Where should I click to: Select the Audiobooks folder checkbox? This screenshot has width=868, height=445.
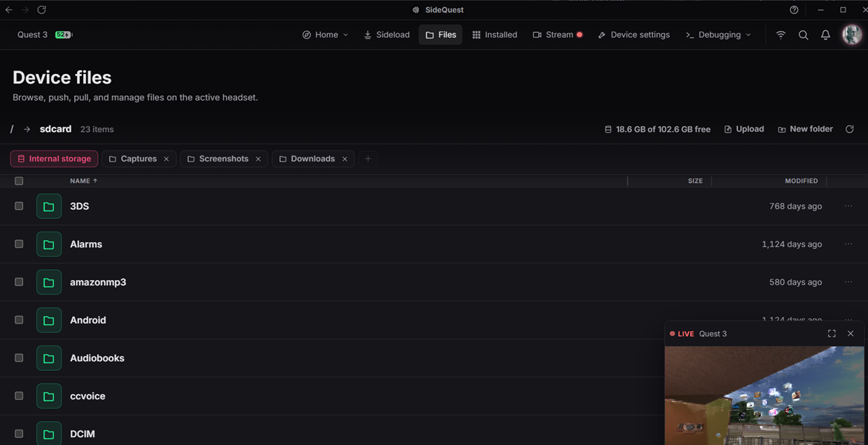pyautogui.click(x=19, y=358)
